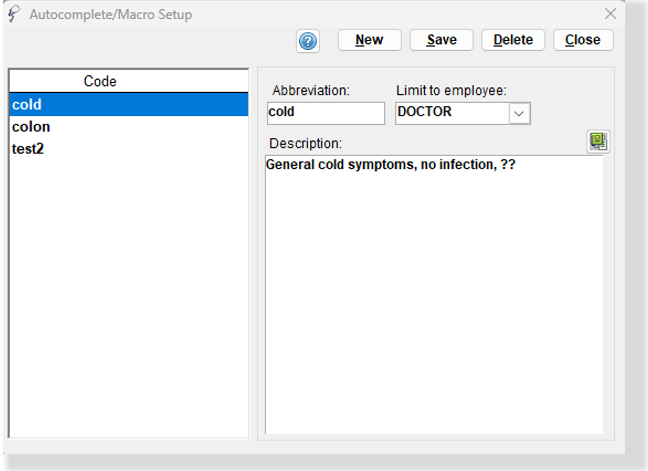Click the empty space in the Code list
This screenshot has height=471, width=648.
pyautogui.click(x=127, y=300)
